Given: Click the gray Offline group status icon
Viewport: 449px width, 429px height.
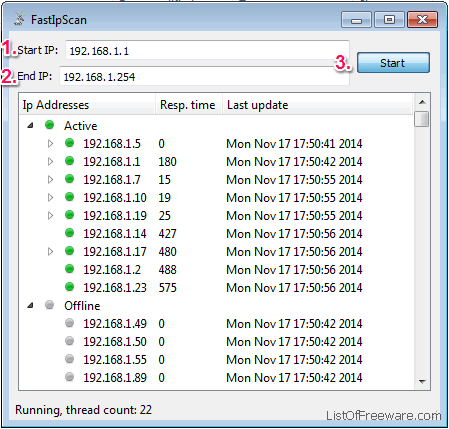Looking at the screenshot, I should [50, 305].
